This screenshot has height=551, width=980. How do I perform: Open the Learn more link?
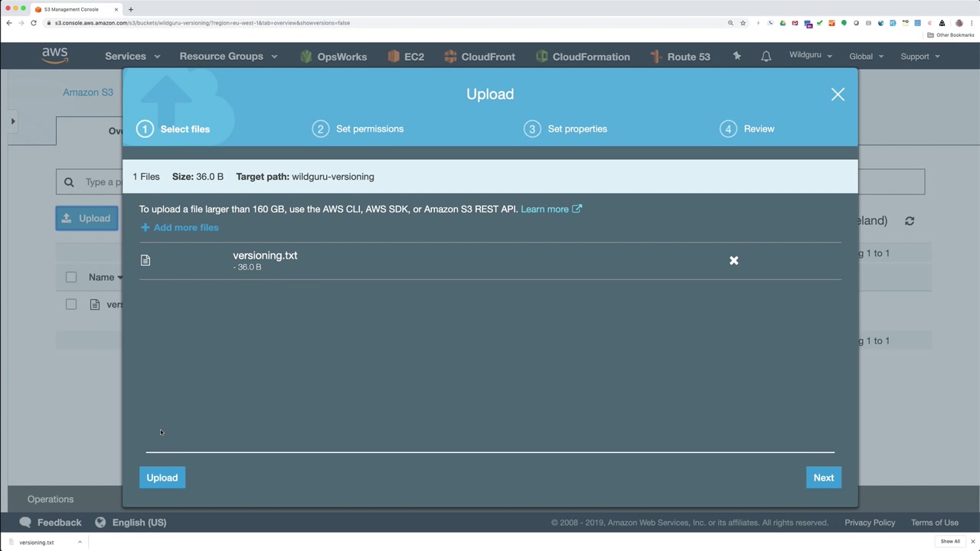(551, 209)
